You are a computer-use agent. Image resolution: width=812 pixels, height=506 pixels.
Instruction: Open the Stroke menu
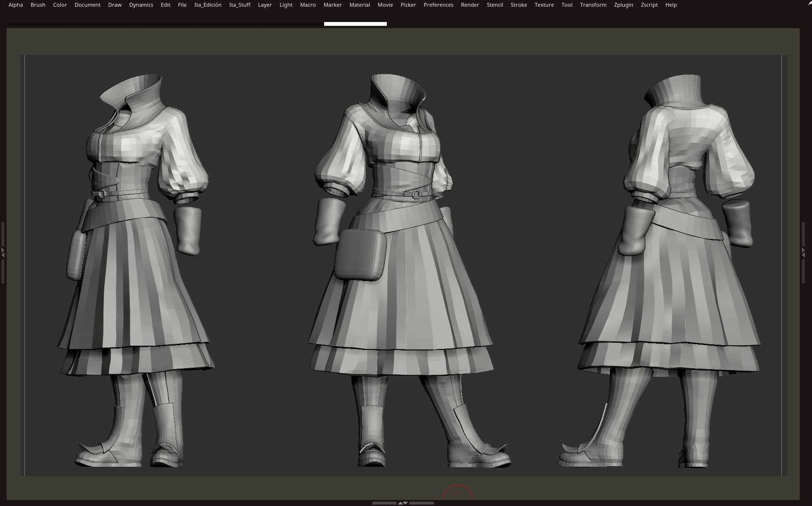point(519,5)
